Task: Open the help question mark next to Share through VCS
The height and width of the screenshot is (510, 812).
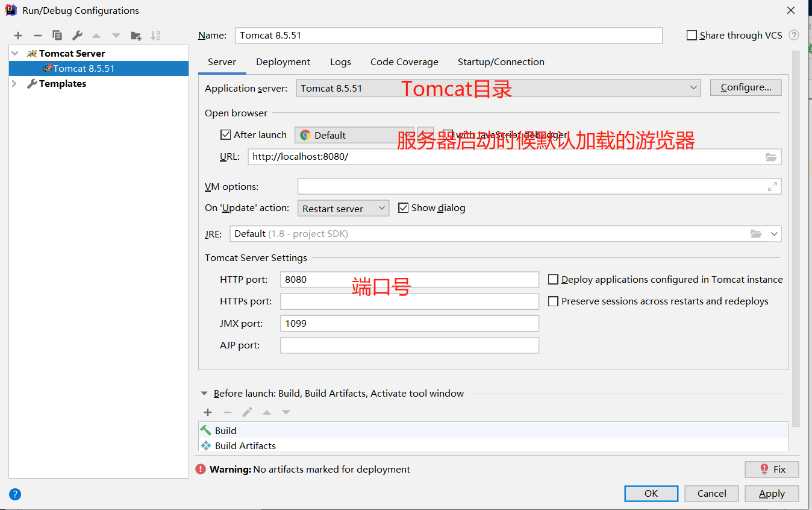Action: pos(794,36)
